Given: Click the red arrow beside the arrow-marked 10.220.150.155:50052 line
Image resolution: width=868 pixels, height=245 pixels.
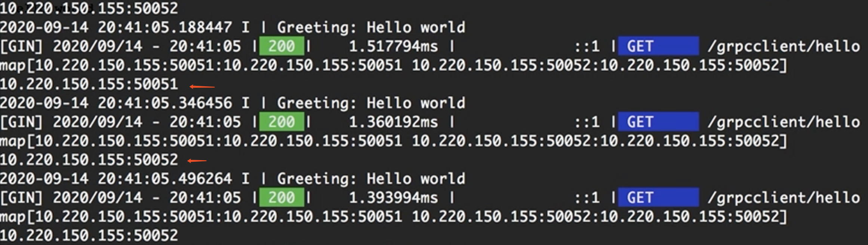Looking at the screenshot, I should click(197, 161).
